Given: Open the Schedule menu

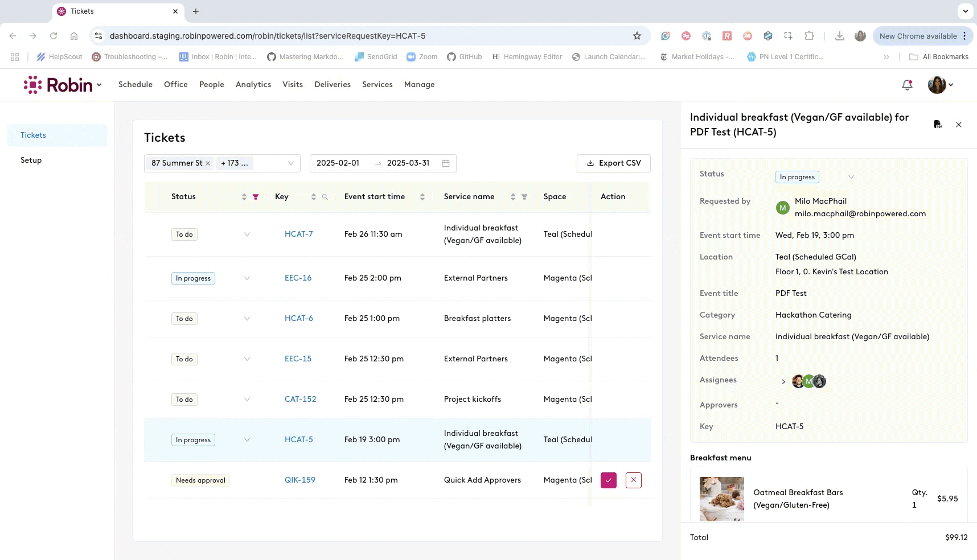Looking at the screenshot, I should [x=136, y=85].
